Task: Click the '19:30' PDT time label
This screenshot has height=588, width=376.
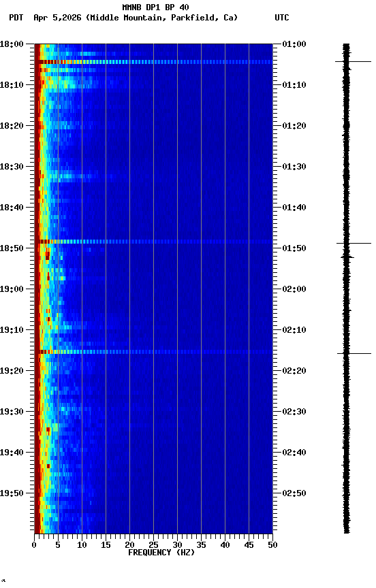Action: 12,412
